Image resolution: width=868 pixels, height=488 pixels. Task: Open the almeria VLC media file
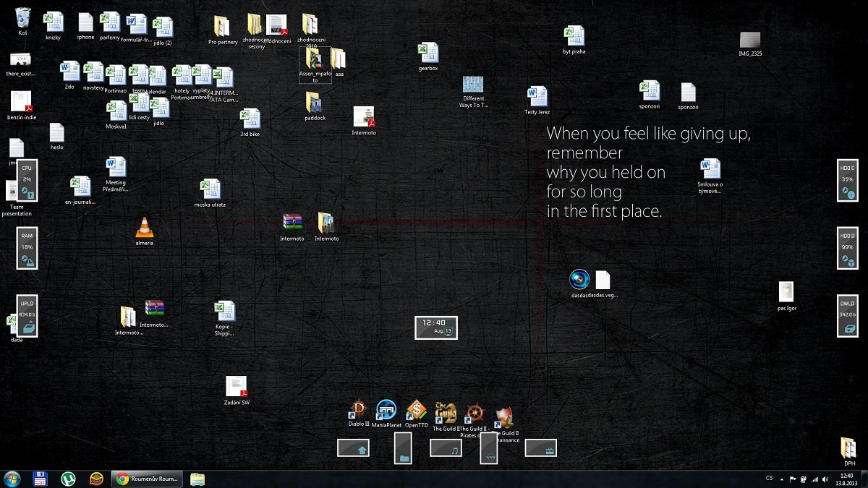[x=145, y=228]
